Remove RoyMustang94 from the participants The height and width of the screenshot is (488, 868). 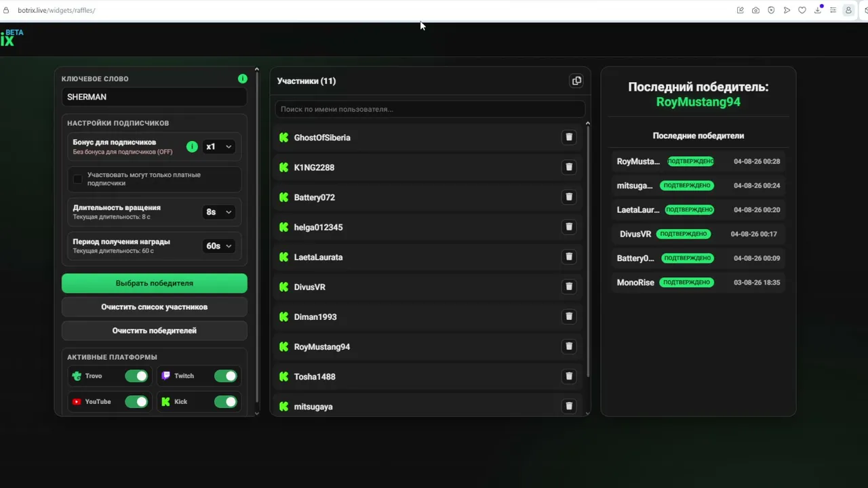coord(569,346)
